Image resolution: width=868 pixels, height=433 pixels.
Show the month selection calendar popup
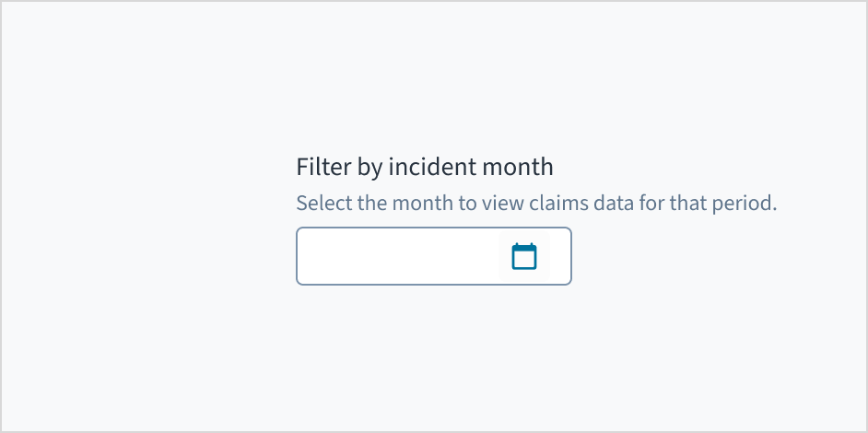pos(524,256)
